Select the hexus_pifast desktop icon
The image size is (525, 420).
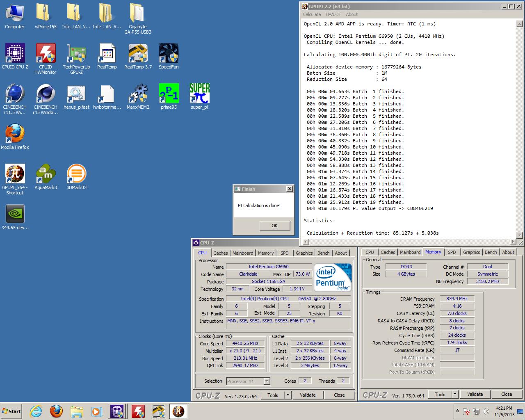click(76, 97)
